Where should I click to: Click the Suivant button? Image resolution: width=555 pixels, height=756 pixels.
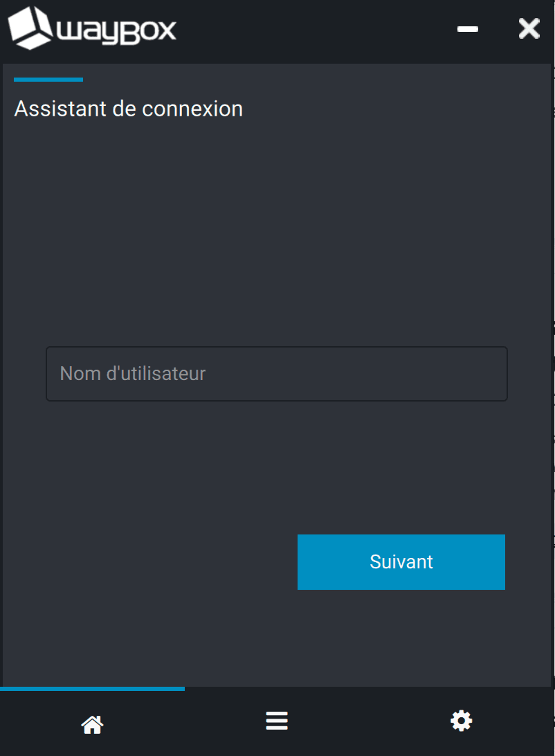(x=401, y=561)
